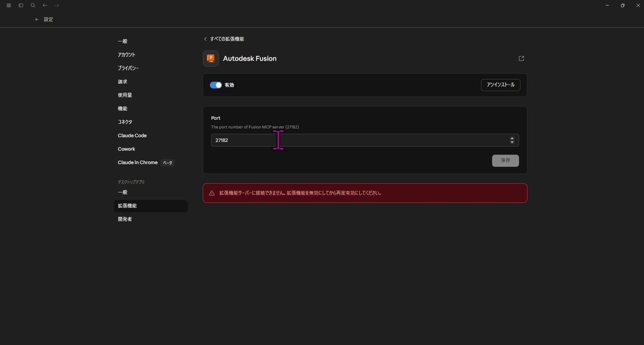Image resolution: width=644 pixels, height=345 pixels.
Task: Open Autodesk Fusion external link icon
Action: coord(521,58)
